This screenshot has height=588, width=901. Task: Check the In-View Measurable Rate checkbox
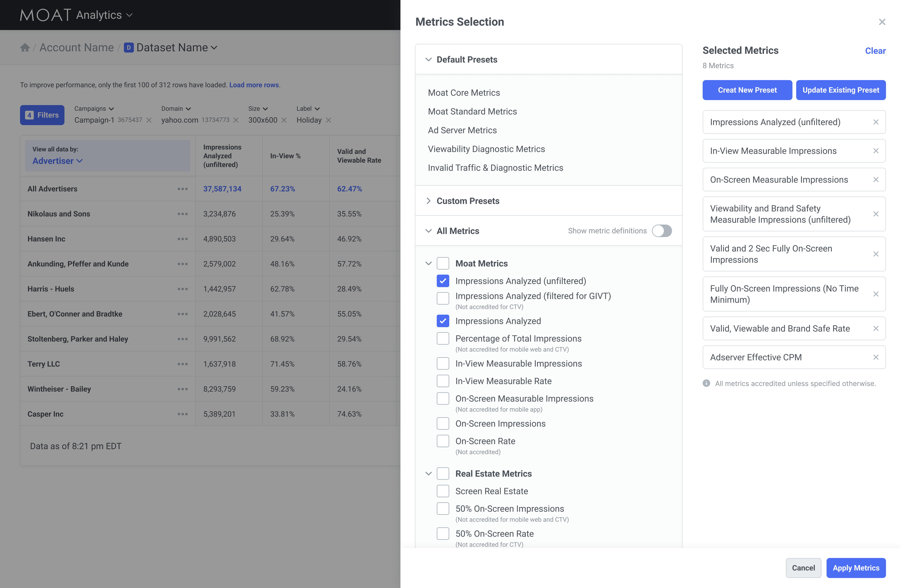click(x=443, y=381)
